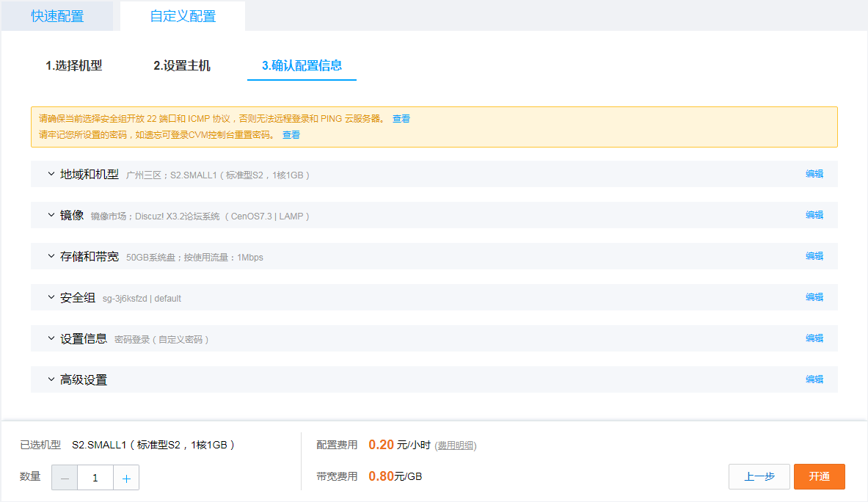Edit the 地域和机型 row via 编辑
Viewport: 868px width, 502px height.
pos(814,174)
